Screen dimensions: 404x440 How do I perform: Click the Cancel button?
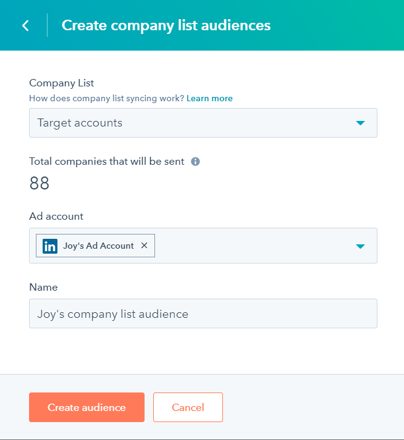coord(188,407)
